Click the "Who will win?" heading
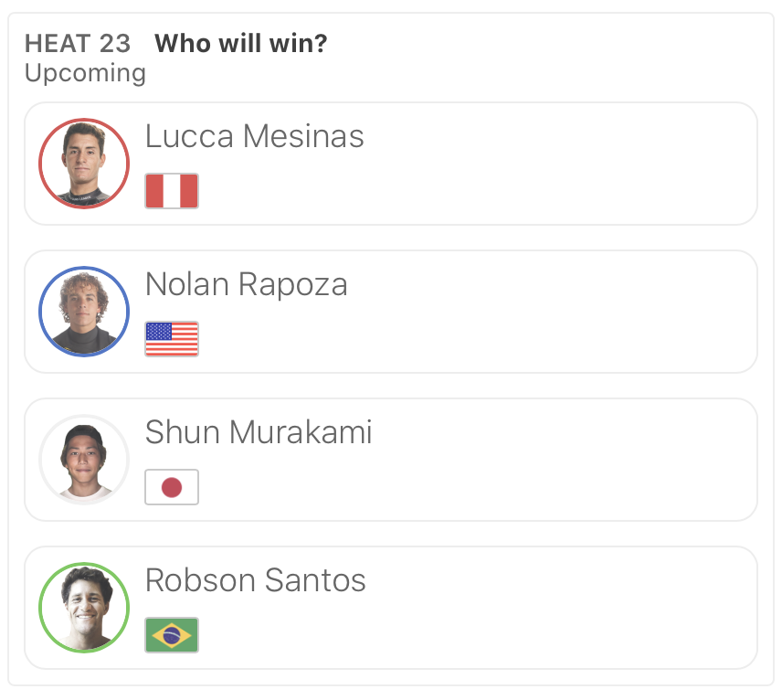 241,43
